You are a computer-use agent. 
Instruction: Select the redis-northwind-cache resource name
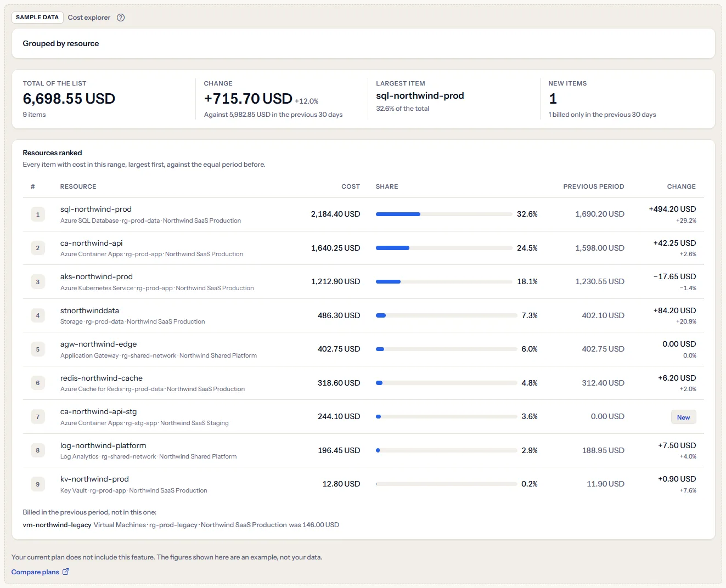(x=102, y=378)
